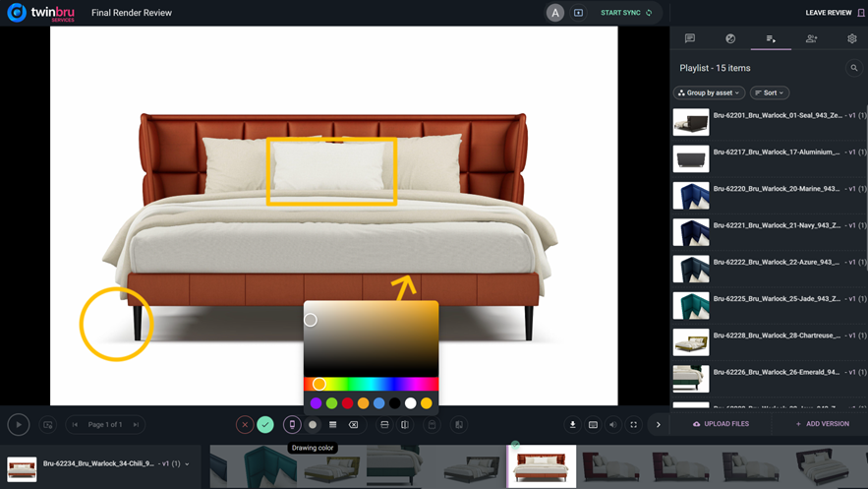Pick the orange preset color
Image resolution: width=868 pixels, height=489 pixels.
(x=363, y=403)
